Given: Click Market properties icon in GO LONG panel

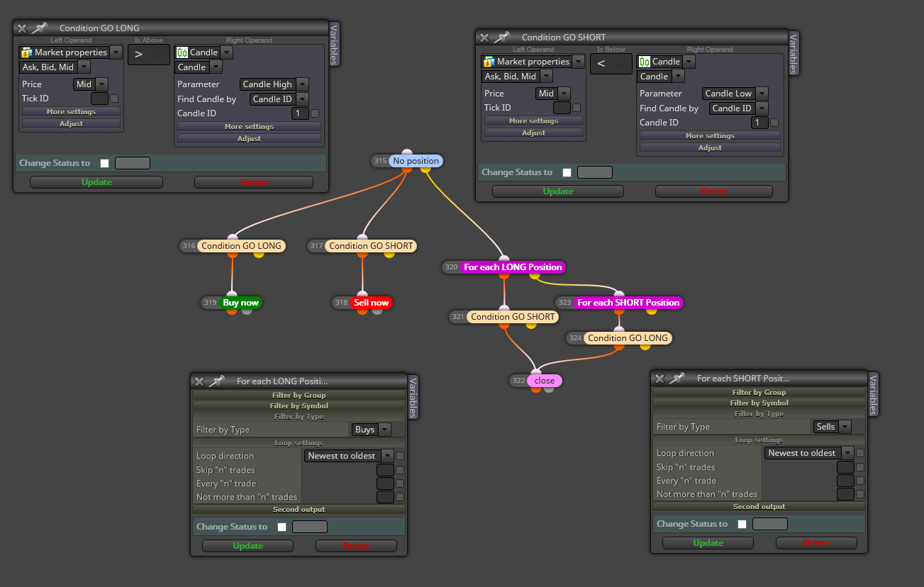Looking at the screenshot, I should coord(26,52).
